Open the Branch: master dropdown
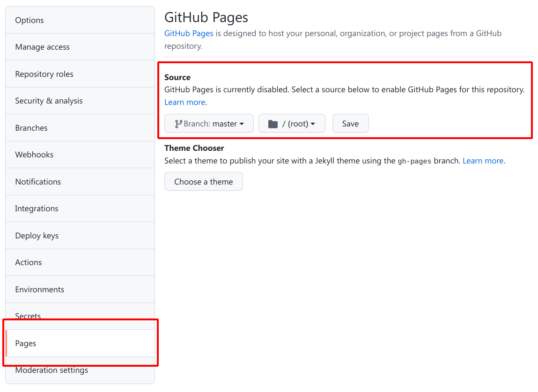 [x=209, y=123]
